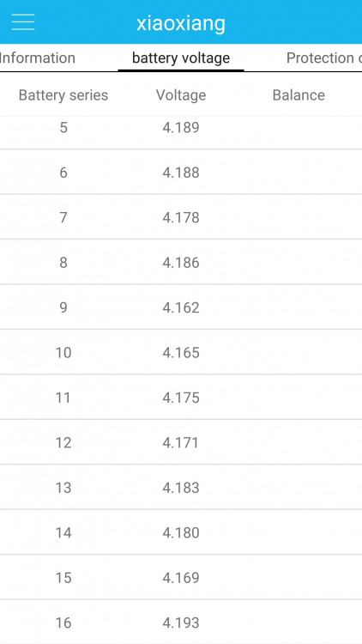Tap the xiaoxiang title text
This screenshot has height=644, width=362.
coord(181,23)
